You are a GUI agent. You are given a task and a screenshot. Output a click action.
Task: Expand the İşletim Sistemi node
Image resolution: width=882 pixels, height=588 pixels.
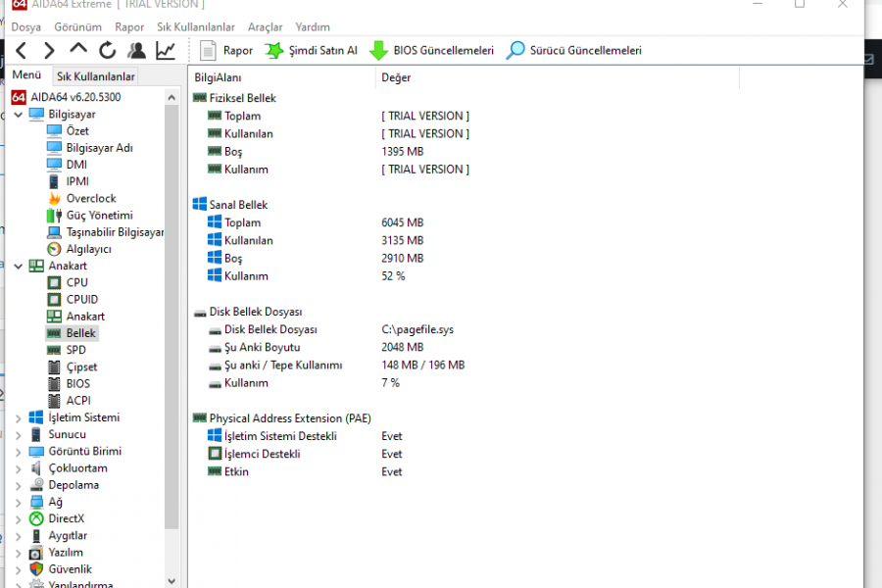(x=18, y=418)
